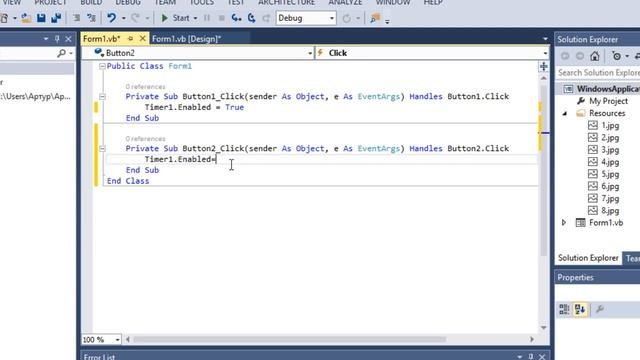Click the horizontal scrollbar of code editor
Screen dimensions: 640x360
tap(290, 339)
